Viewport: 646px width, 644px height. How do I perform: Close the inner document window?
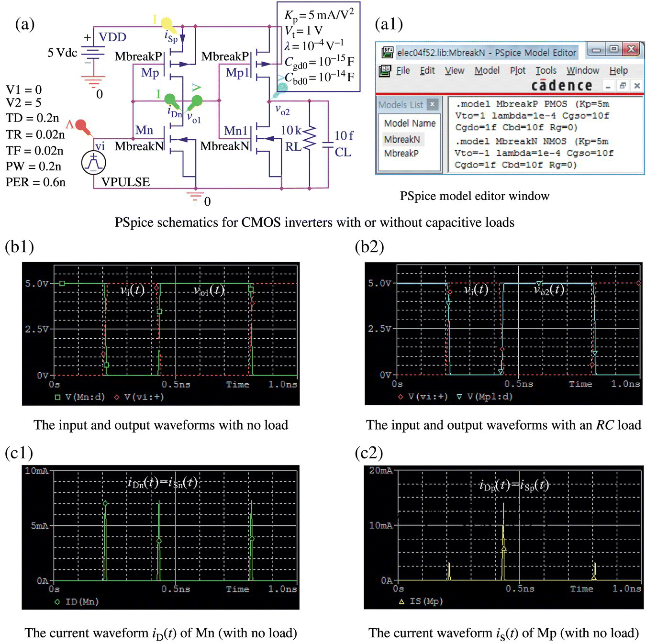pos(637,86)
